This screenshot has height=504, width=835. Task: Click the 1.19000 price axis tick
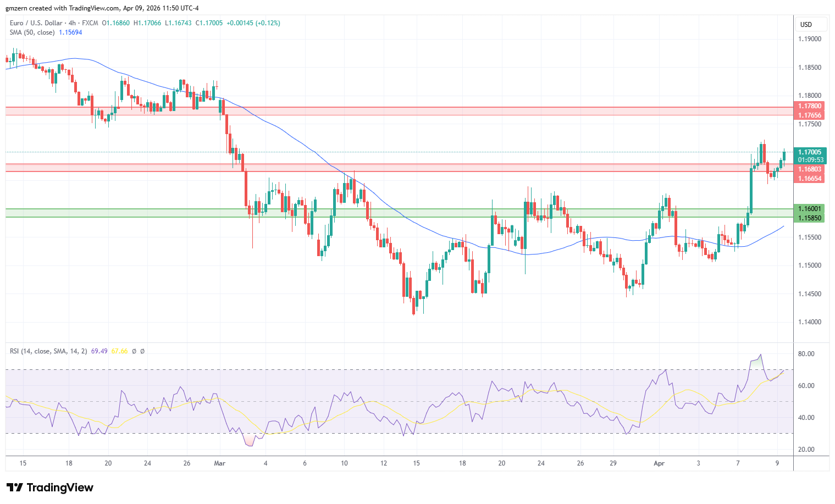coord(810,39)
